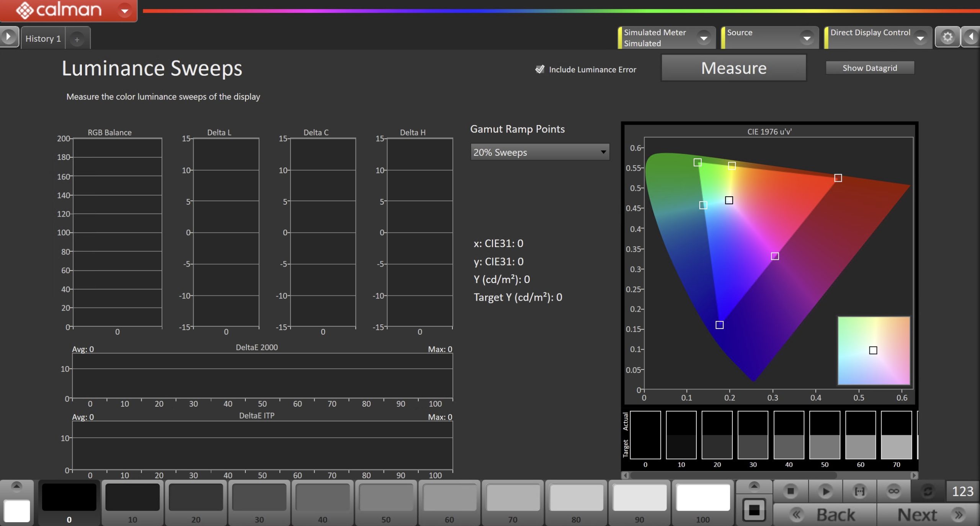Select the 50 percent gray swatch
The height and width of the screenshot is (526, 980).
click(386, 502)
